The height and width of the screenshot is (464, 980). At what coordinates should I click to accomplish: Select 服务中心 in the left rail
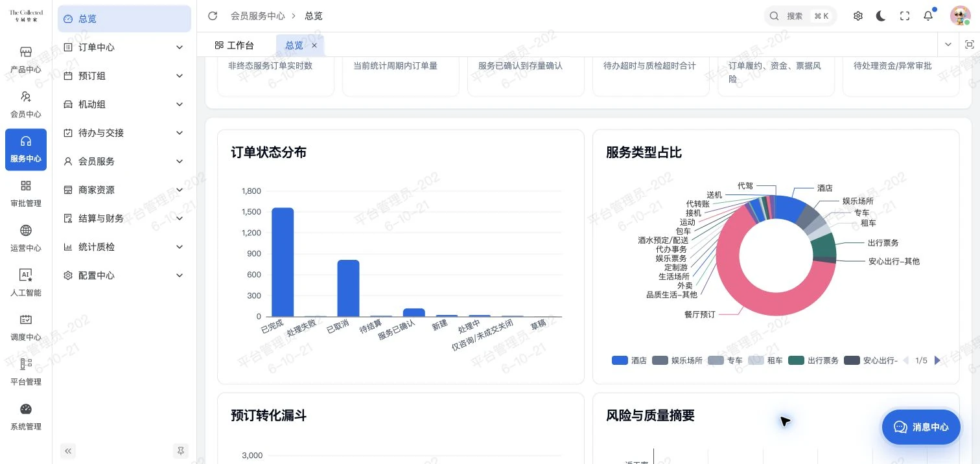[x=26, y=149]
